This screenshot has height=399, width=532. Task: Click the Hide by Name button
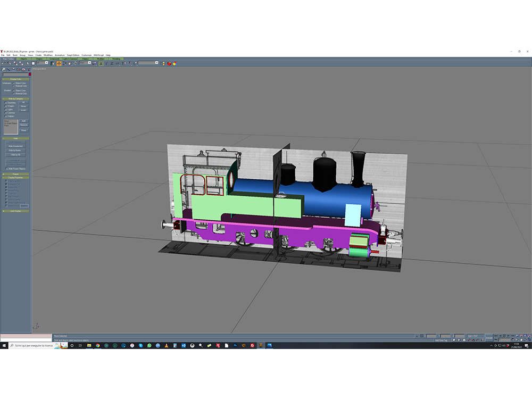pos(15,151)
